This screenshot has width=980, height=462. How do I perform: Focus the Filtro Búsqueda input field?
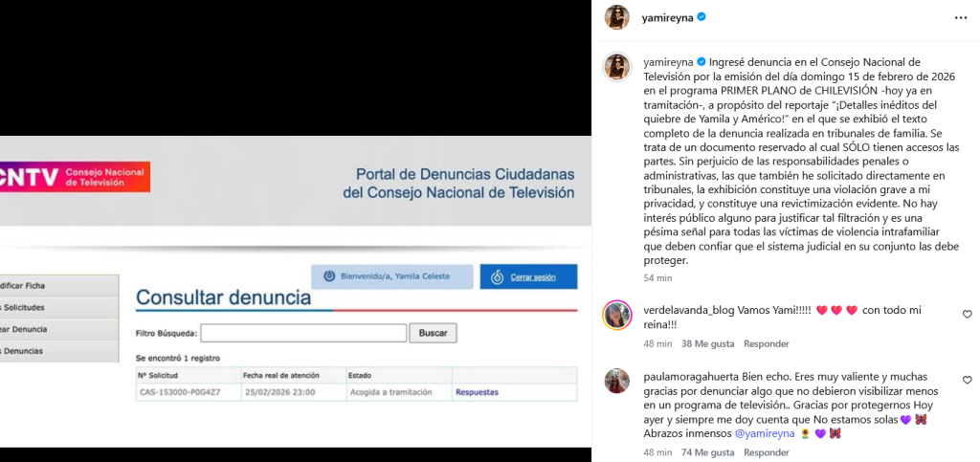pyautogui.click(x=303, y=334)
